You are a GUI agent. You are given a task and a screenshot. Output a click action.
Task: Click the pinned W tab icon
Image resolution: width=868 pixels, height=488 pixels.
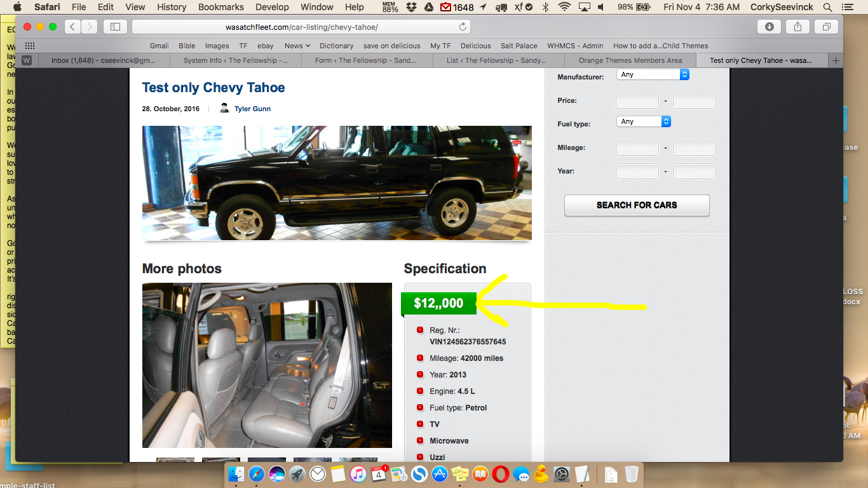tap(27, 60)
